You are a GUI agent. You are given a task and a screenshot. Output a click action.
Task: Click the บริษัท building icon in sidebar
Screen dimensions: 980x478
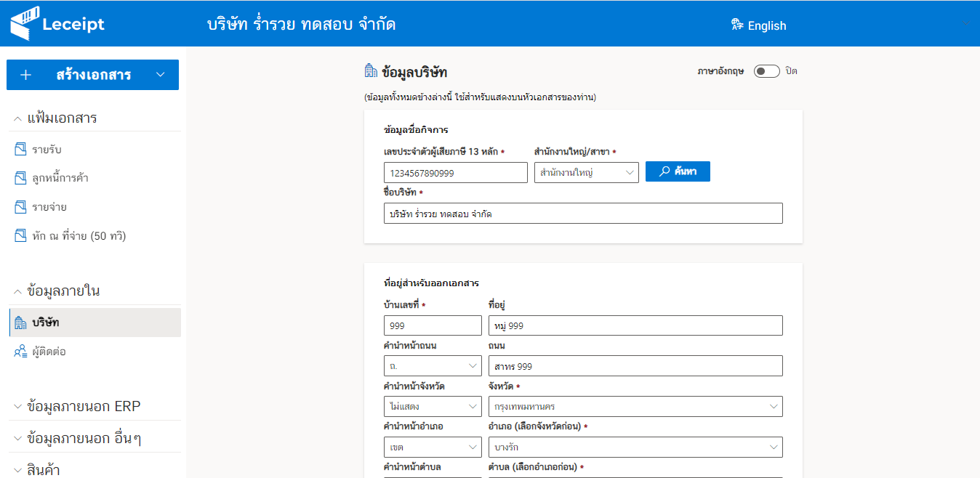[20, 323]
